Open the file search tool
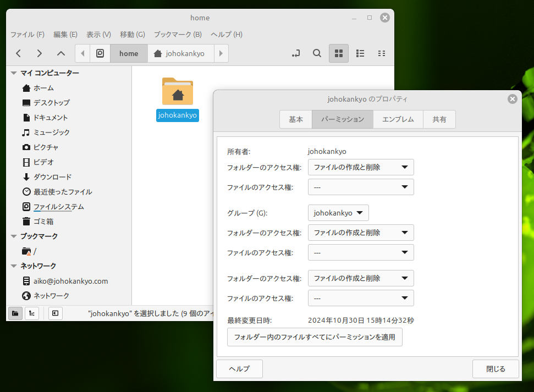The width and height of the screenshot is (534, 392). tap(317, 53)
